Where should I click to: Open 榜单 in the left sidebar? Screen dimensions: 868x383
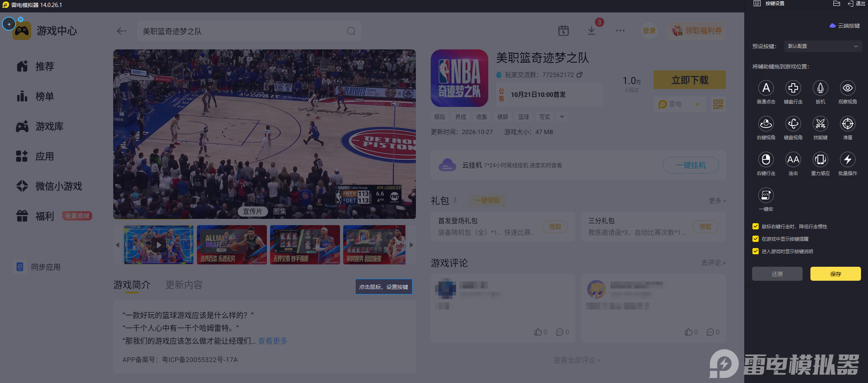pyautogui.click(x=45, y=96)
